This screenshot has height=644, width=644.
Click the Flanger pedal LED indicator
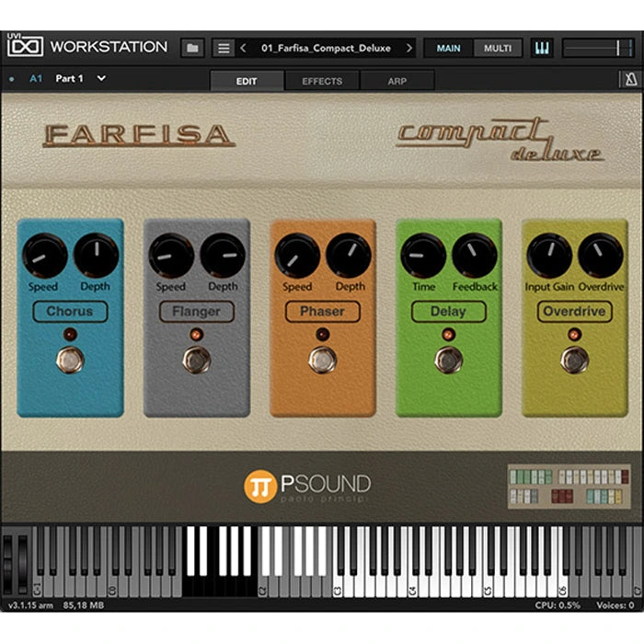tap(196, 334)
